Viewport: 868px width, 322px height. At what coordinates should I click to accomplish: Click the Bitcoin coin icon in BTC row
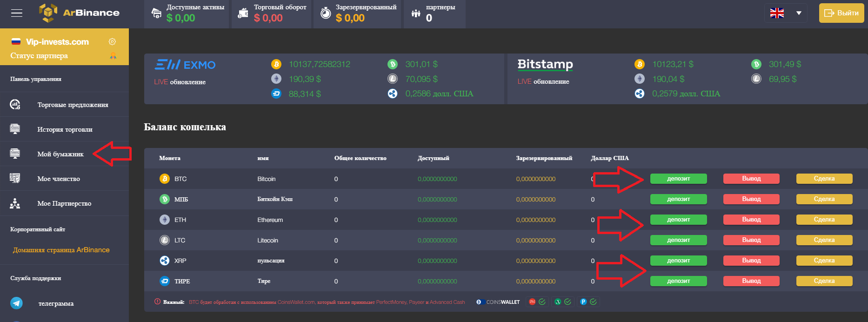point(165,179)
